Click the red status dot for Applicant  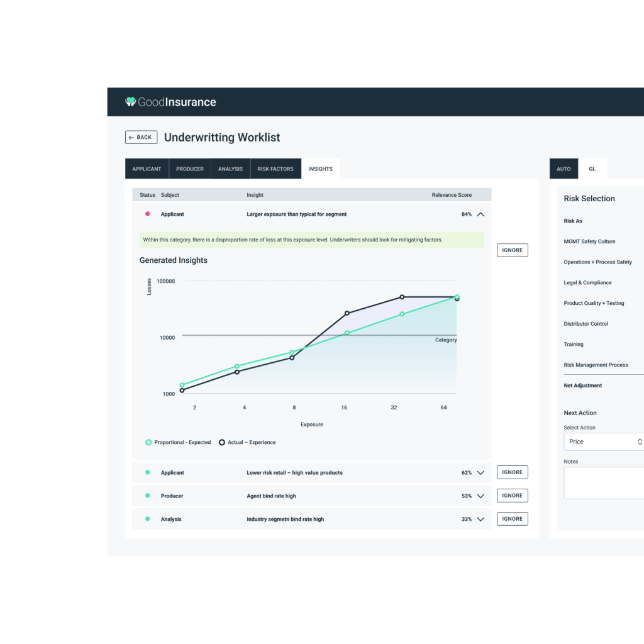[148, 214]
